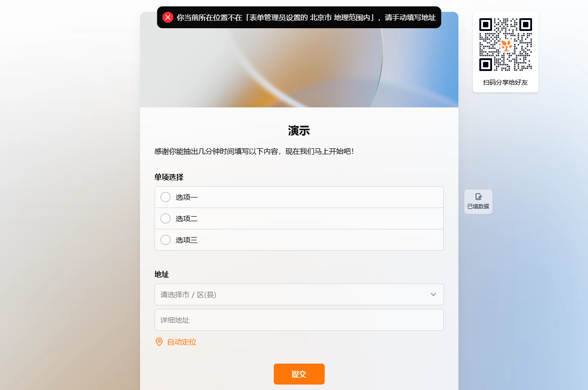Viewport: 588px width, 390px height.
Task: Click the 单项选择 question label
Action: click(169, 177)
